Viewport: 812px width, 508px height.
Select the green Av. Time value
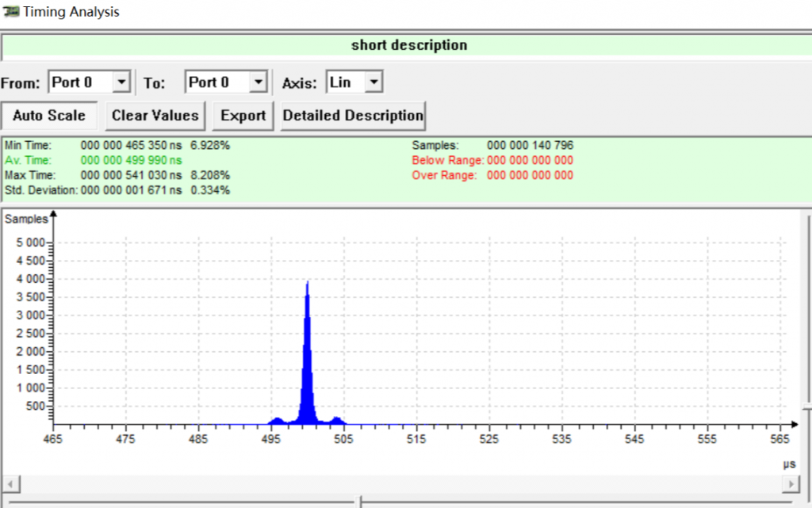(x=131, y=160)
